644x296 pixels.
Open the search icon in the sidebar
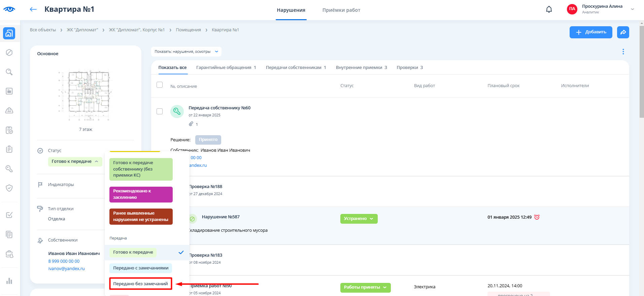(x=9, y=72)
